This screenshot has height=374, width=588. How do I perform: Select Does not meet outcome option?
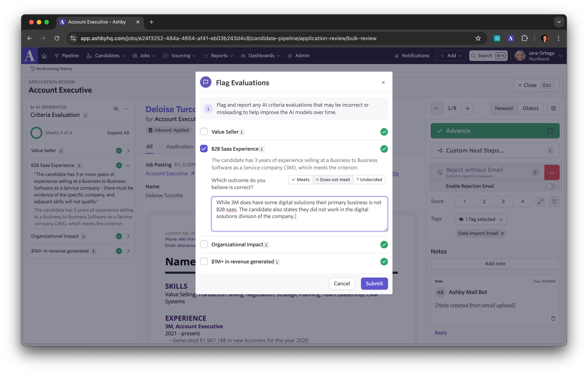332,179
